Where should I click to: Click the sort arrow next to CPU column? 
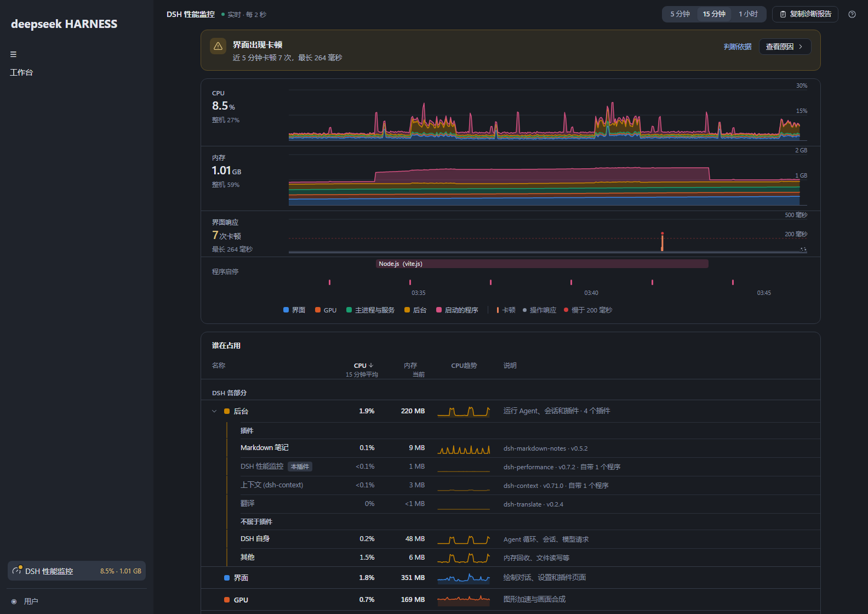tap(371, 365)
